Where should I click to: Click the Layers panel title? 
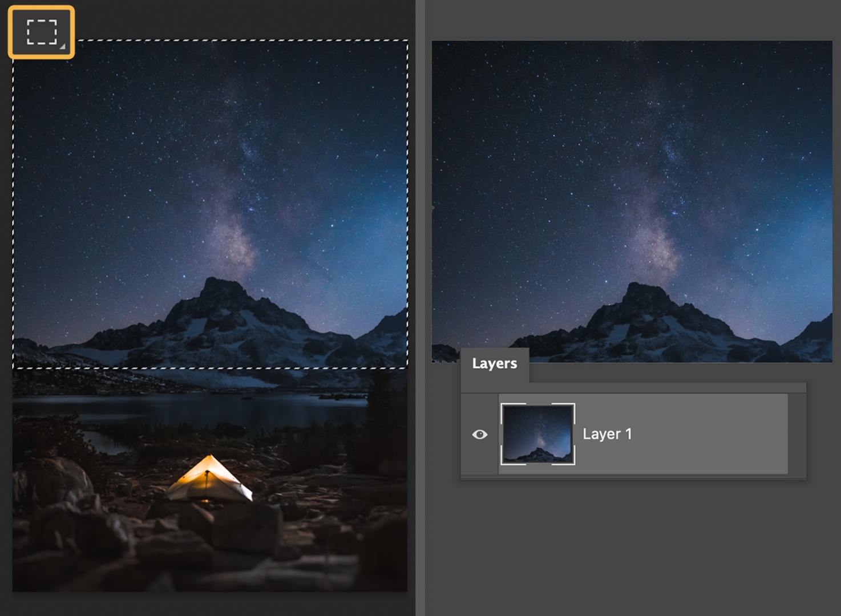pyautogui.click(x=495, y=363)
